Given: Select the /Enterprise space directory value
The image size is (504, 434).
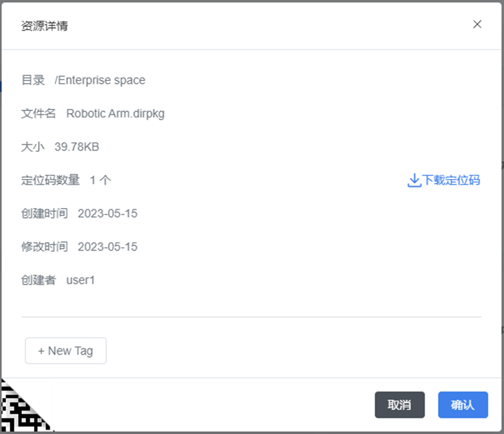Looking at the screenshot, I should click(x=100, y=80).
